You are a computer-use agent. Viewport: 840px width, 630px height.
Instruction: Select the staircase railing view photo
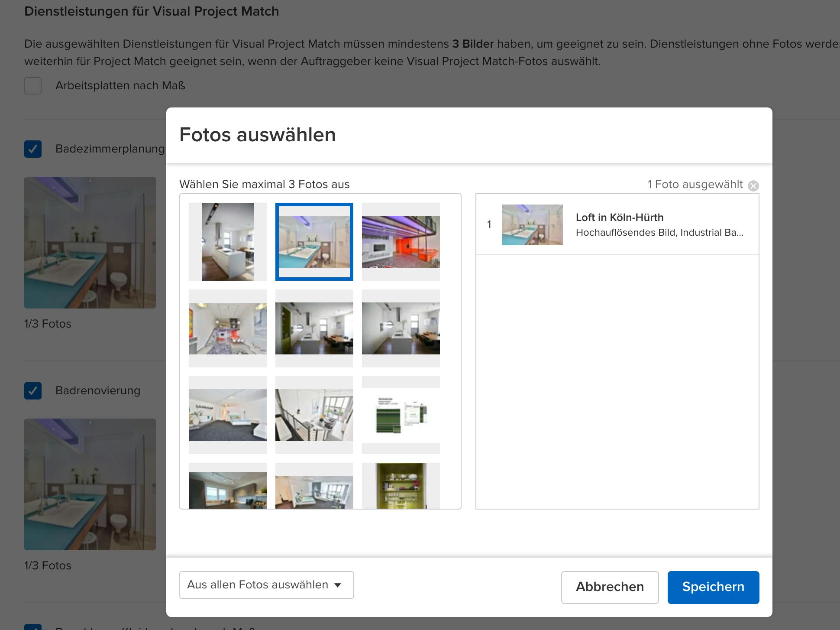click(x=314, y=415)
